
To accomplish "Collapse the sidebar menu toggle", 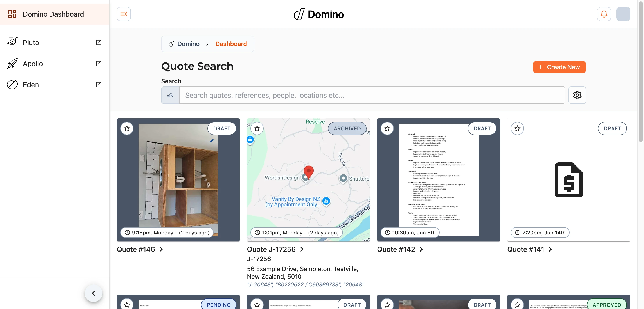I will [124, 14].
